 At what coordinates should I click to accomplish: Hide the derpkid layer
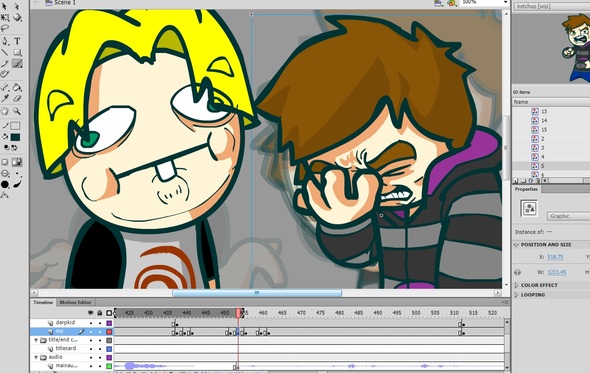click(91, 323)
